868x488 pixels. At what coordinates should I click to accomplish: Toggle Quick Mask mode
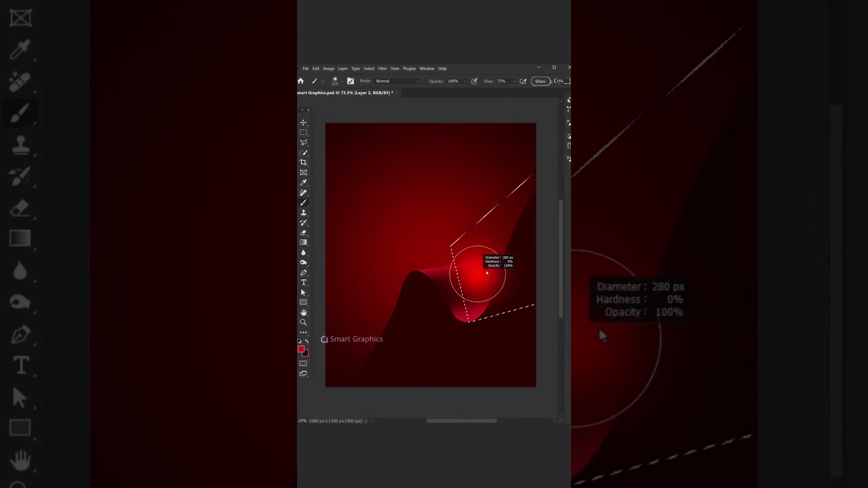pyautogui.click(x=303, y=363)
